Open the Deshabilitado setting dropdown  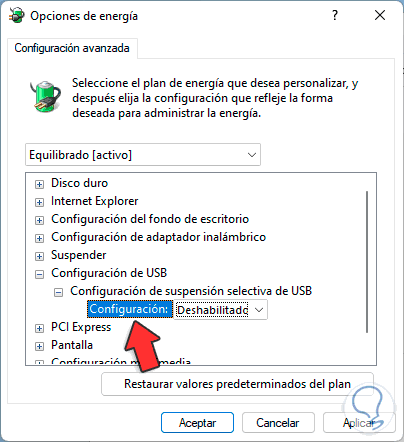221,310
